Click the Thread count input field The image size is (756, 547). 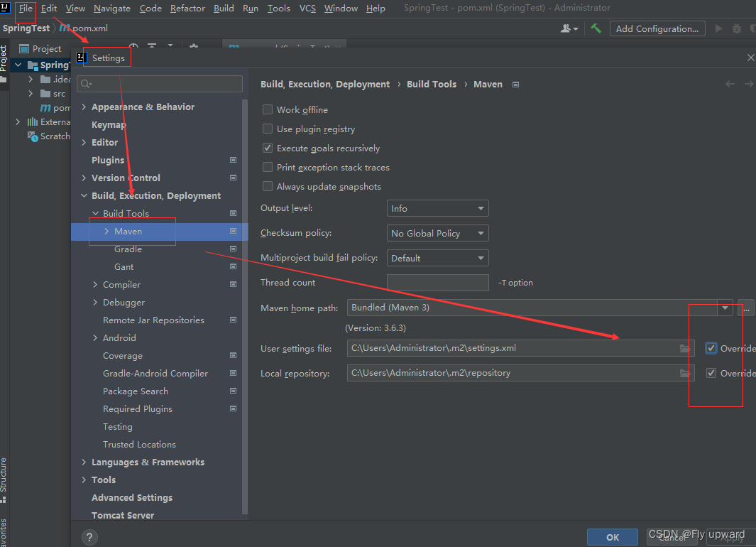438,283
